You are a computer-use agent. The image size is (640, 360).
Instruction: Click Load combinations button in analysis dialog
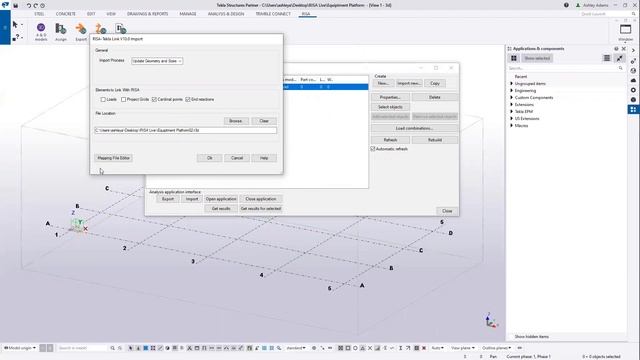(414, 128)
